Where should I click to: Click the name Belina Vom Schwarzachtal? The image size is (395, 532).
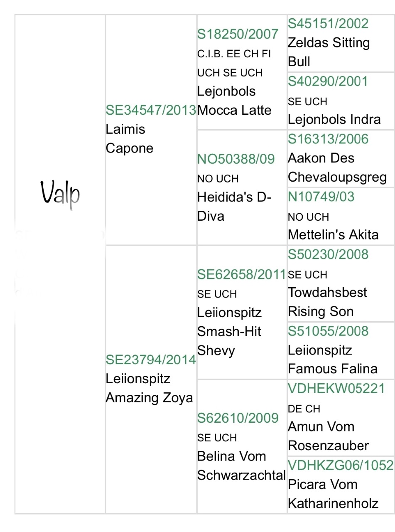[x=242, y=465]
